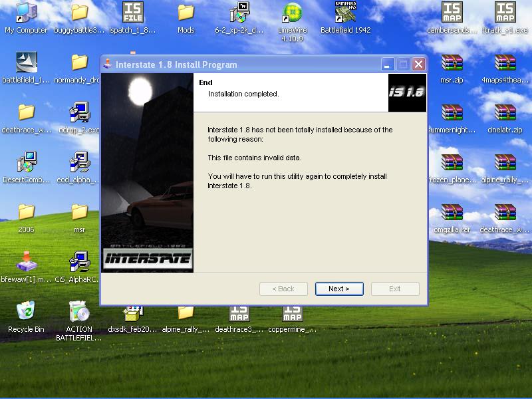
Task: Click "This file contains invalid data." message
Action: [x=255, y=158]
